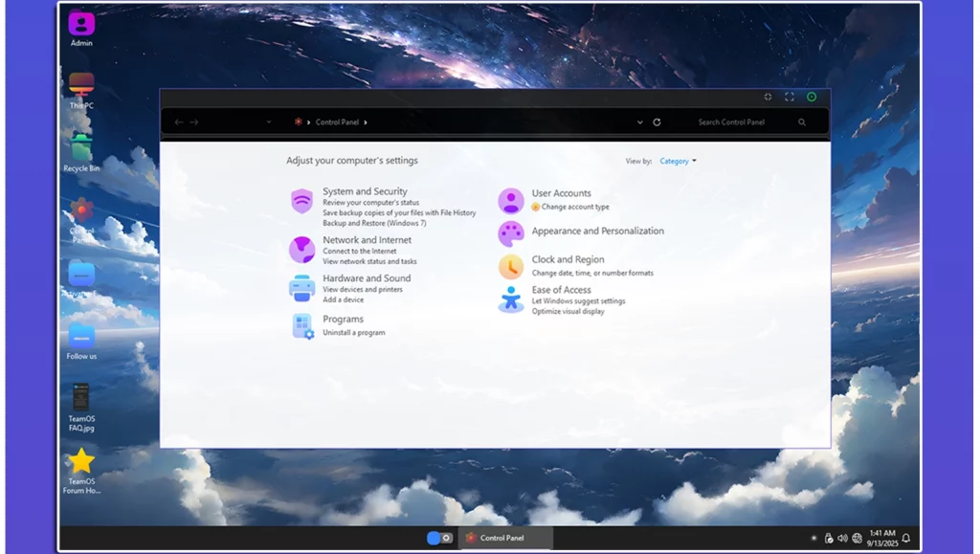
Task: Toggle the taskbar switch button
Action: pos(439,538)
